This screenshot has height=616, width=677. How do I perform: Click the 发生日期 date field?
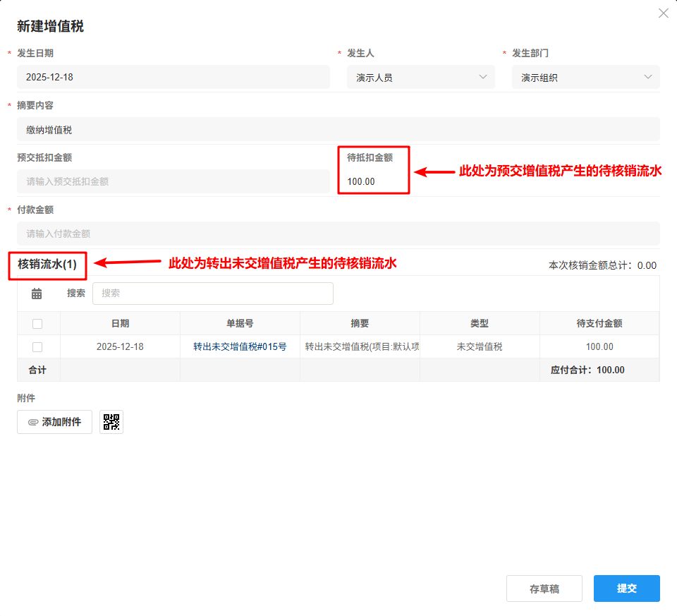[x=173, y=77]
